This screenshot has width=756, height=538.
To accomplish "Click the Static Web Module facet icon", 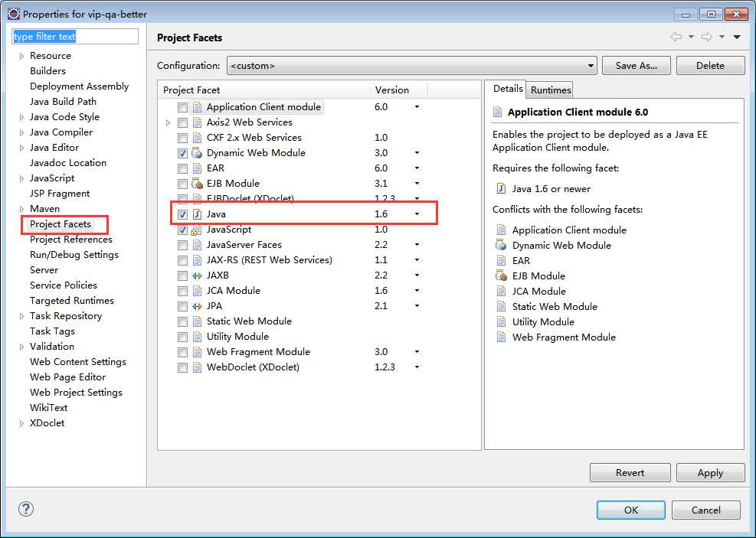I will (197, 321).
